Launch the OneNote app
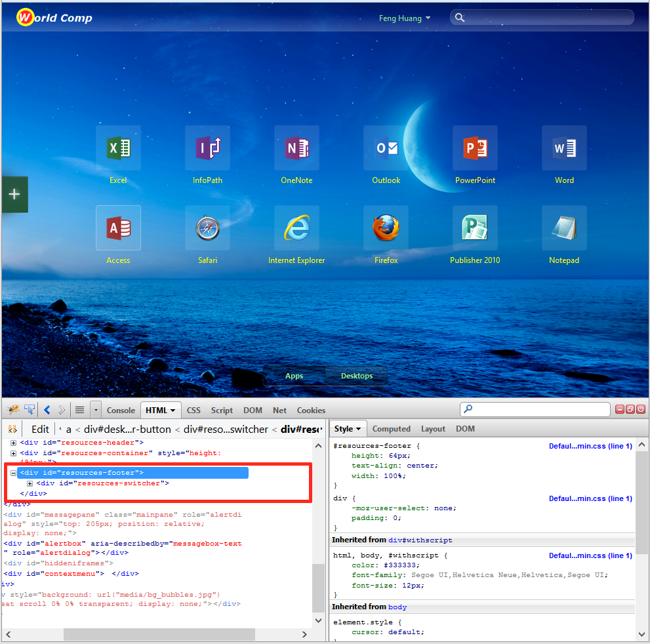This screenshot has width=650, height=644. (296, 148)
